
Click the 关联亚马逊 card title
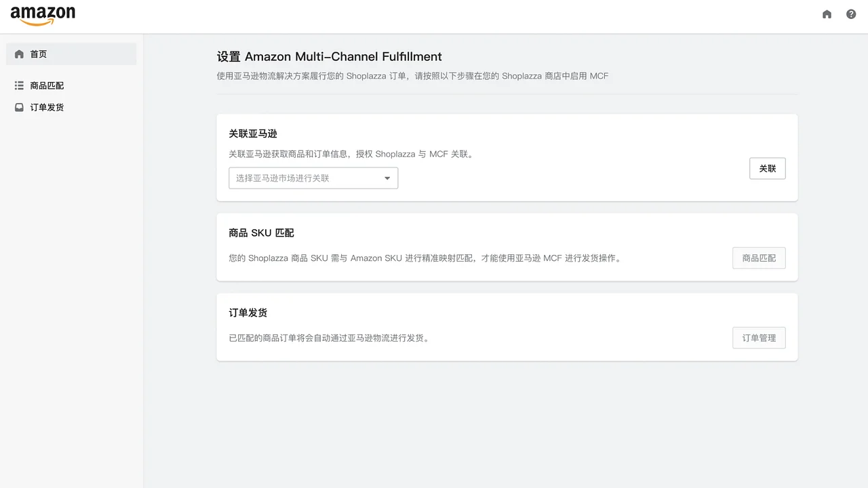[x=253, y=134]
